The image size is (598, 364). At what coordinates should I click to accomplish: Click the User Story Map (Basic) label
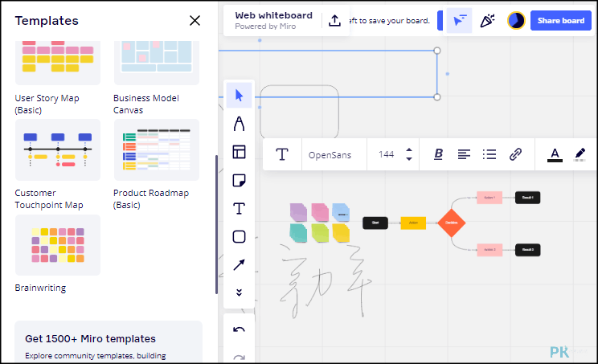(47, 104)
